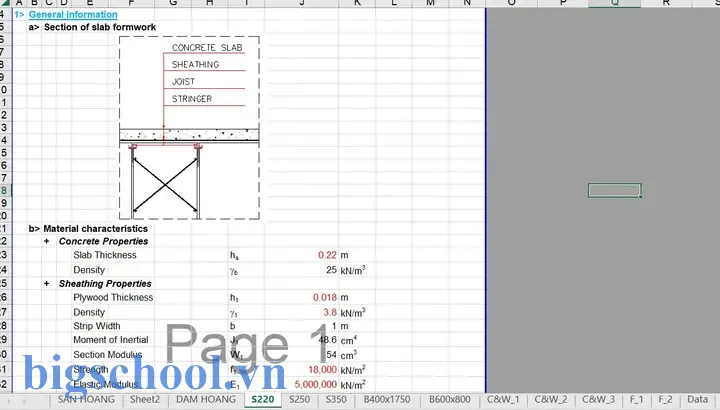The height and width of the screenshot is (410, 720).
Task: Select the Moment of Inertial value 48.6
Action: pyautogui.click(x=328, y=340)
